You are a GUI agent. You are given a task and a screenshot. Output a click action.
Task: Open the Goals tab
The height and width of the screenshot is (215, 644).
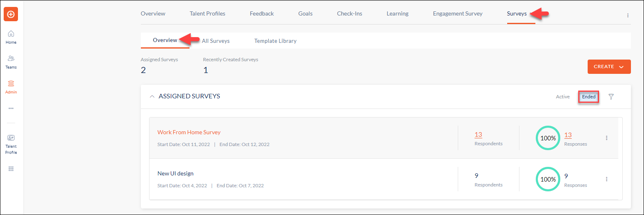click(305, 13)
